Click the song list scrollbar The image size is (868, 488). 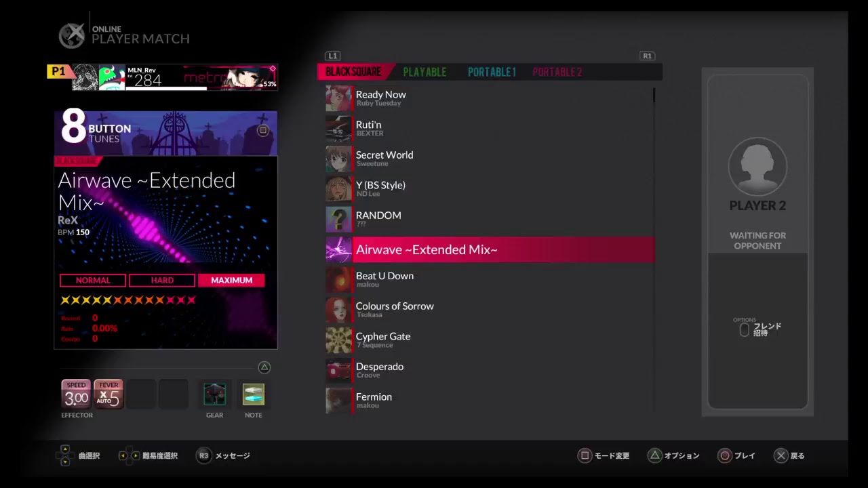(654, 95)
